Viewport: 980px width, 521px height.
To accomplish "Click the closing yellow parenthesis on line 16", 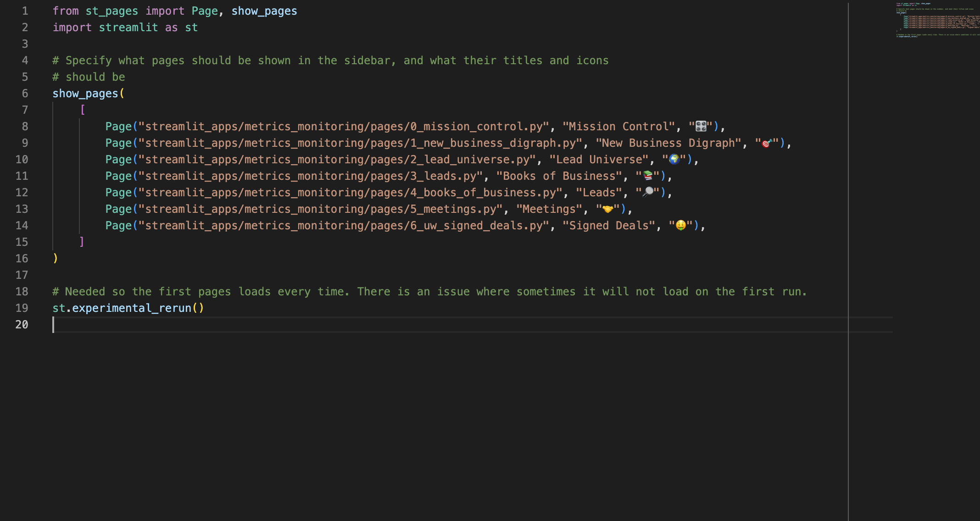I will 56,258.
